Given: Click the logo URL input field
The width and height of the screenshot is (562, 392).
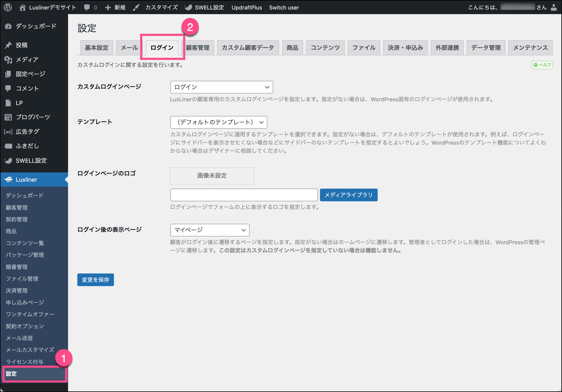Looking at the screenshot, I should point(244,195).
